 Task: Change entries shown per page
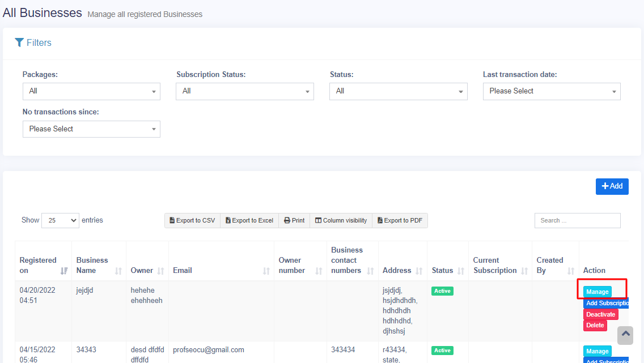pos(60,220)
